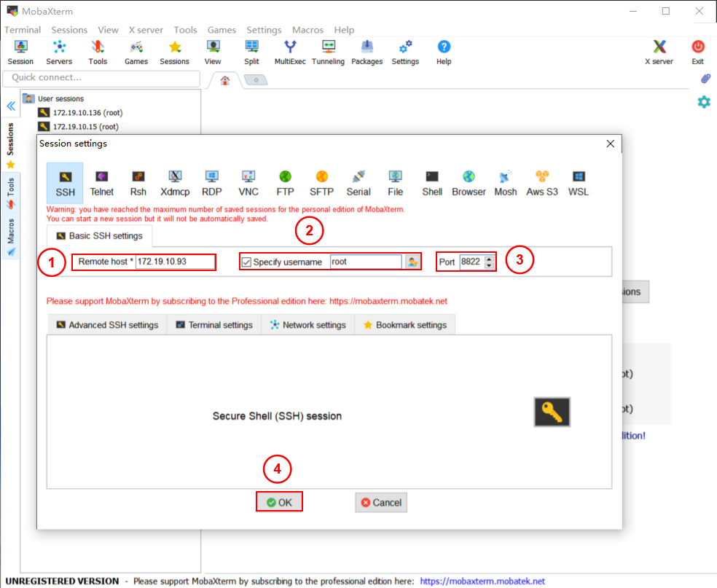The image size is (717, 588).
Task: Switch to Advanced SSH settings tab
Action: coord(107,325)
